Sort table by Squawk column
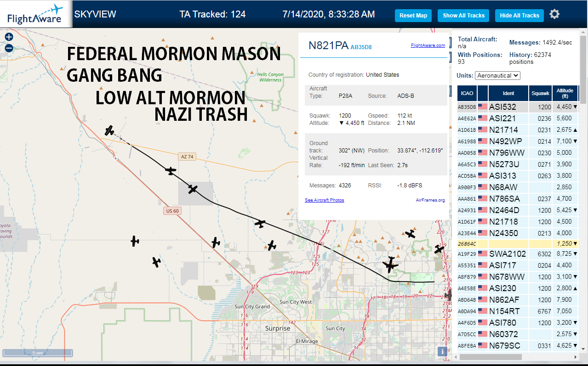588x366 pixels. tap(540, 93)
